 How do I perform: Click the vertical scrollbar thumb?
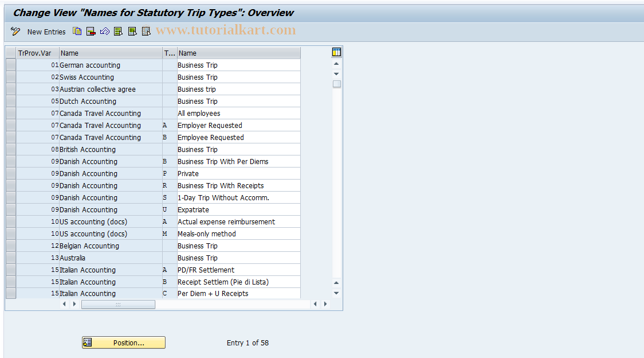pos(337,84)
